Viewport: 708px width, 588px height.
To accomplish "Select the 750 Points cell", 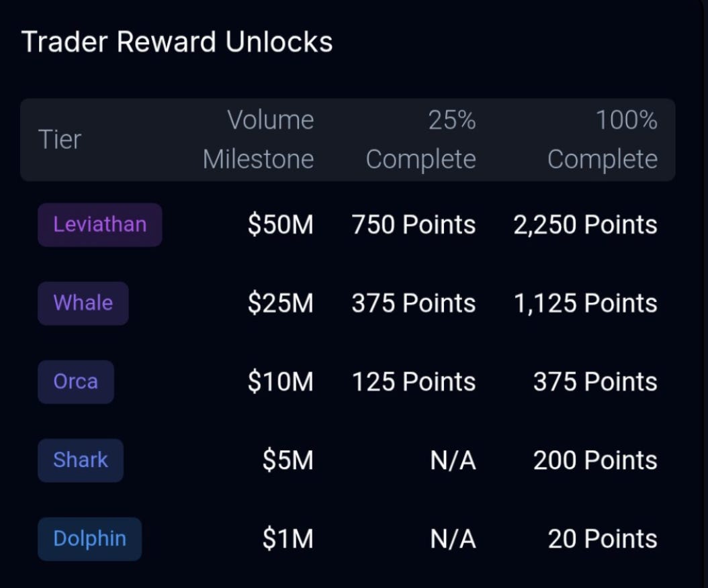I will tap(414, 224).
